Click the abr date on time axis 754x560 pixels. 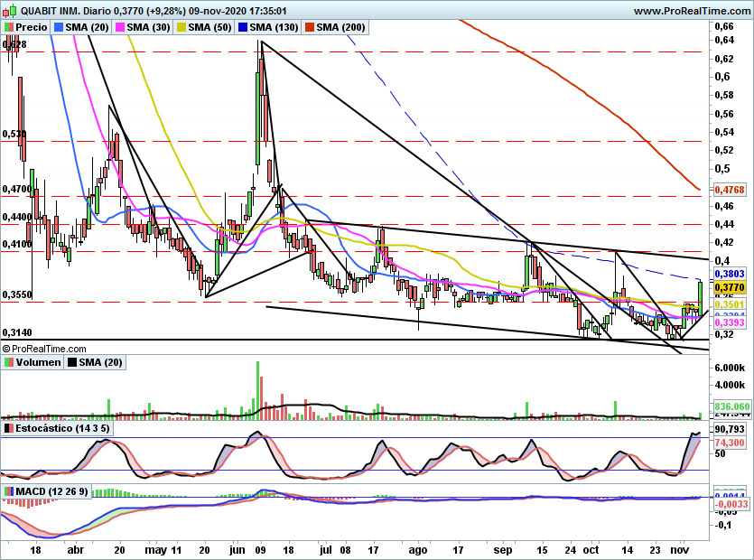(x=76, y=550)
